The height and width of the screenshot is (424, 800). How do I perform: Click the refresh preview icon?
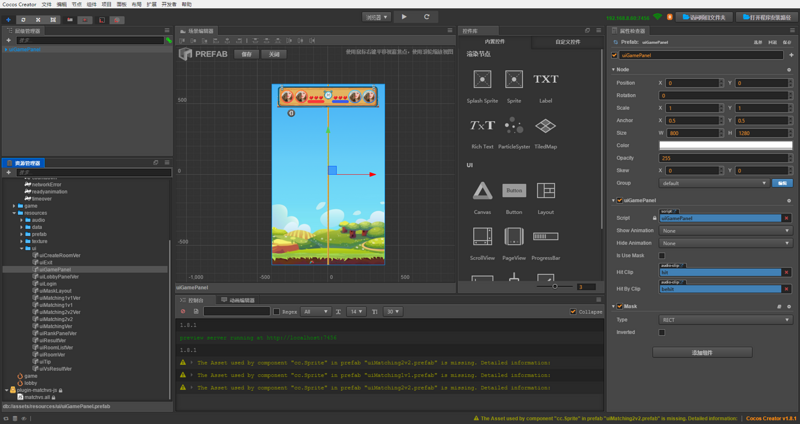point(427,17)
